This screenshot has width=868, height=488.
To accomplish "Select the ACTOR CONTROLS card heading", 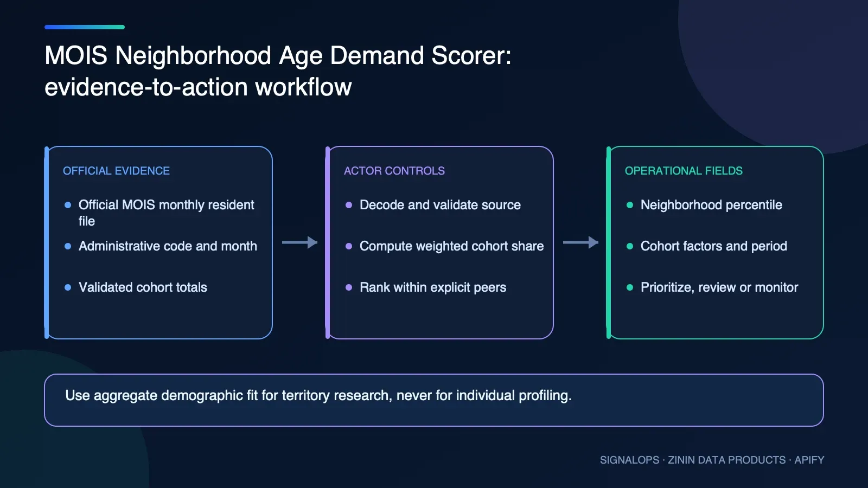I will [394, 171].
